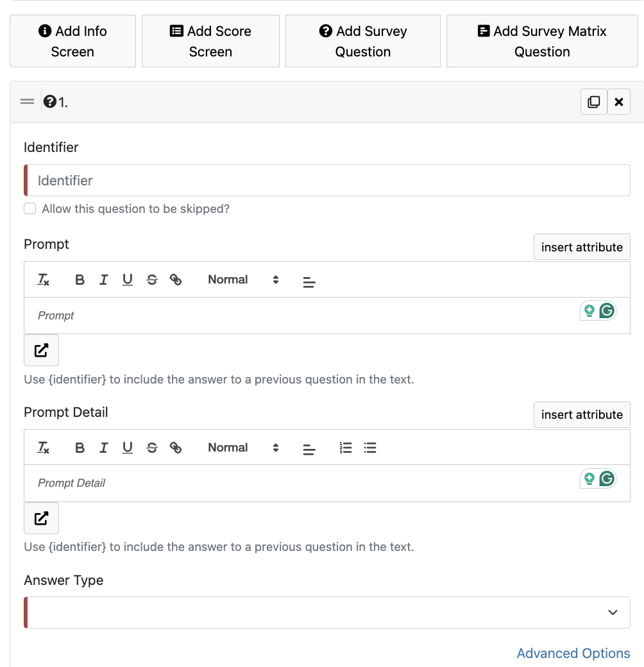644x667 pixels.
Task: Toggle bold in Prompt toolbar
Action: click(80, 280)
